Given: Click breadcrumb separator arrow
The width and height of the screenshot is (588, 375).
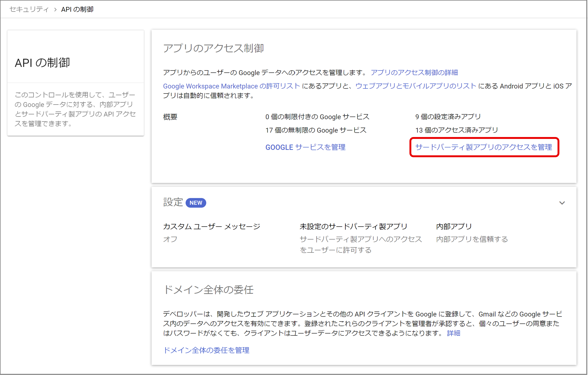Looking at the screenshot, I should 55,10.
